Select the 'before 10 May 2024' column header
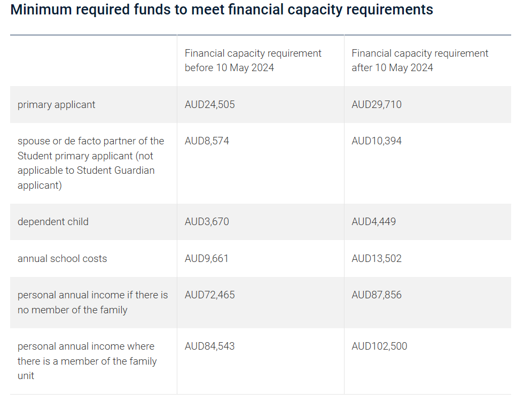The image size is (532, 409). (x=253, y=60)
